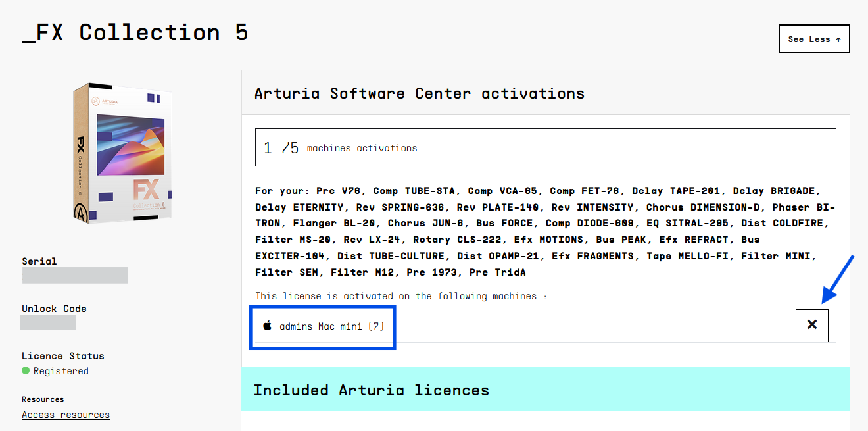Screen dimensions: 868x431
Task: Remove activation for admins Mac mini
Action: [x=812, y=325]
